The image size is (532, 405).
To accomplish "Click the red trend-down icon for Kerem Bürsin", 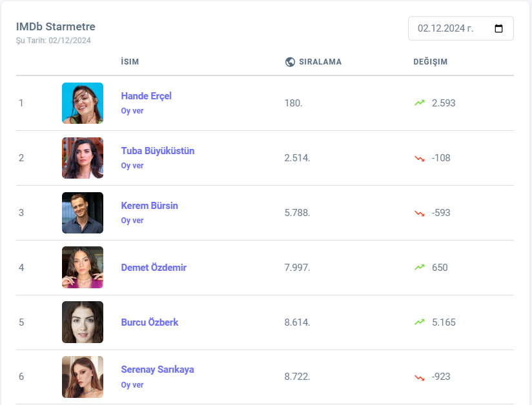I will point(420,213).
